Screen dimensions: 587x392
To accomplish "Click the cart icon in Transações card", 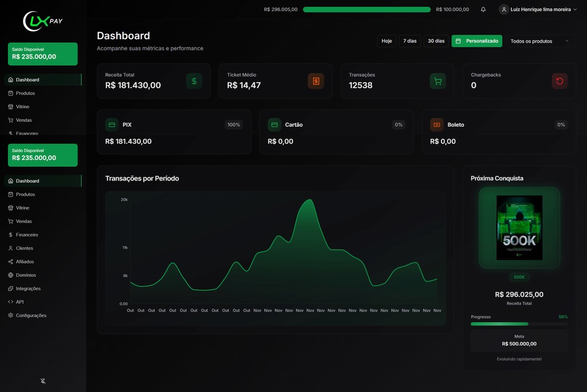I will coord(437,81).
